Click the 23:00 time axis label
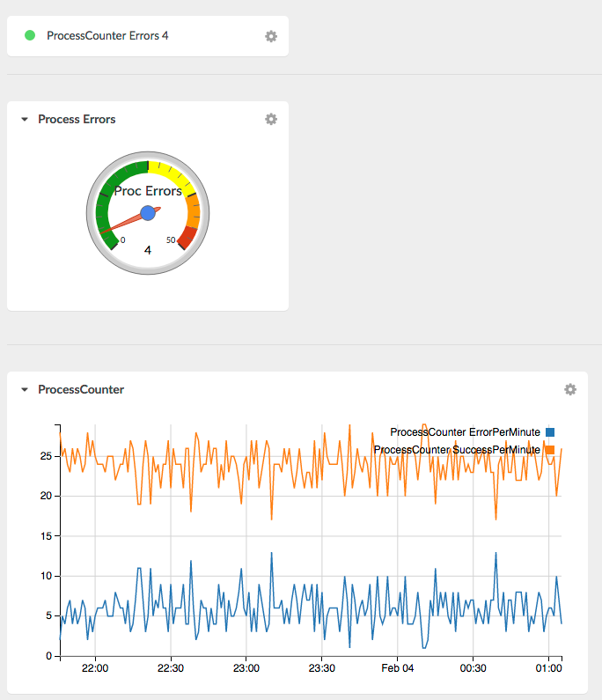This screenshot has height=700, width=602. (246, 668)
